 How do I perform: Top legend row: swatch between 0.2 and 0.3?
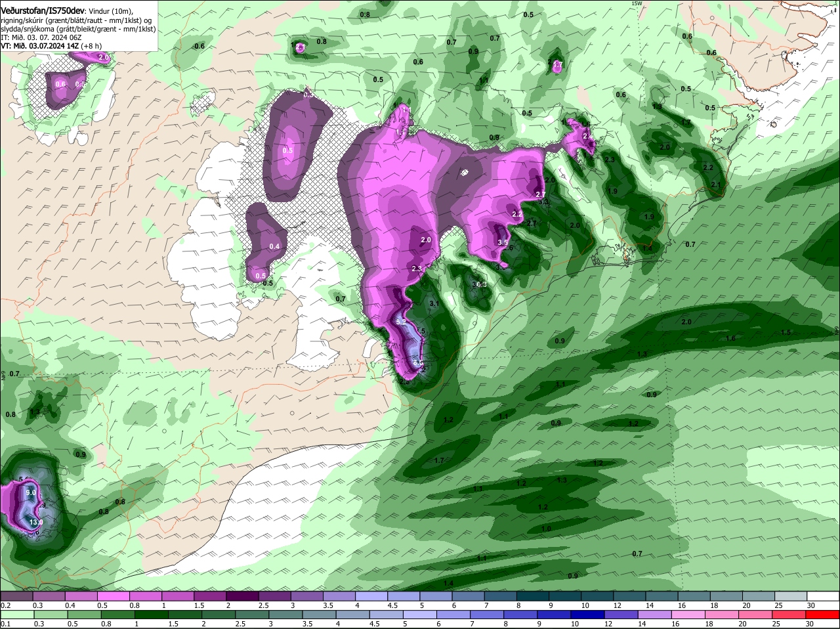(x=17, y=596)
